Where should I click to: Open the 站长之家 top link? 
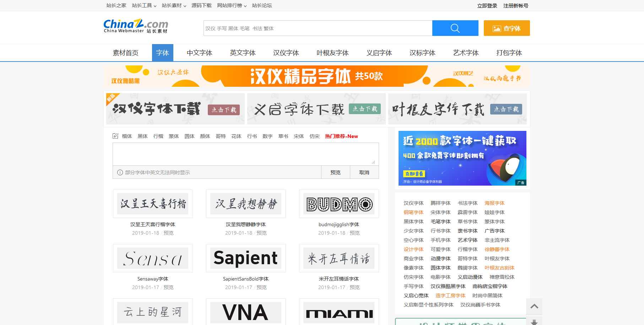[117, 6]
